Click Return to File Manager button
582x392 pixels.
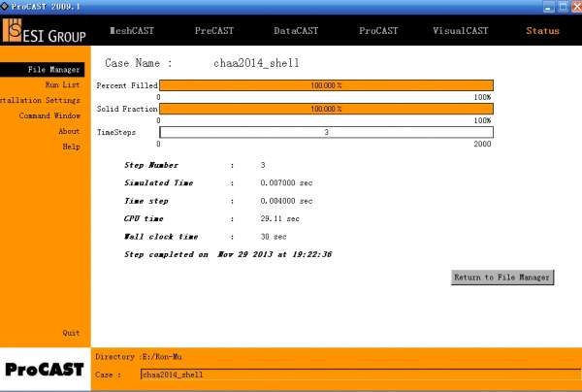pos(502,278)
